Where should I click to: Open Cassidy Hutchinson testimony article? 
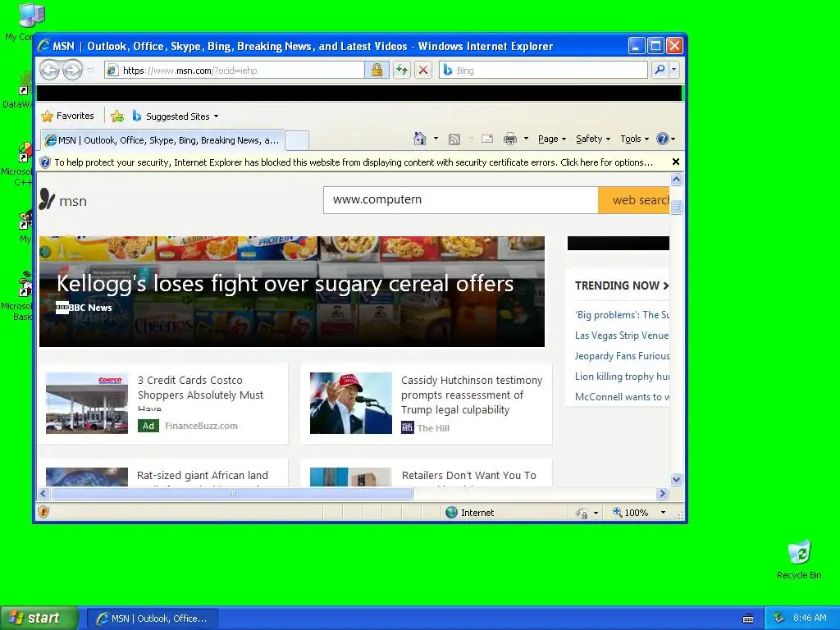(472, 395)
